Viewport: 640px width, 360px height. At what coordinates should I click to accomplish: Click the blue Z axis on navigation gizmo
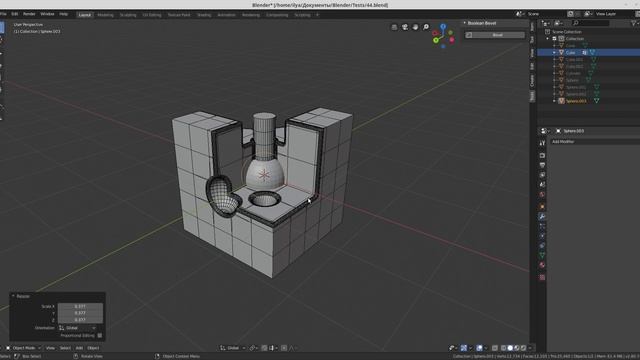[x=443, y=27]
